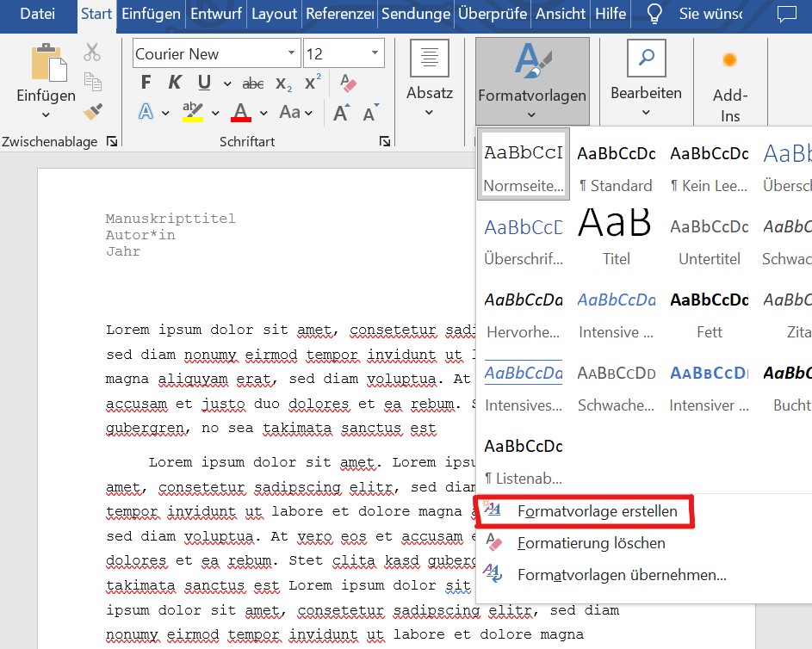Click 'Formatierung löschen' in the styles menu

pyautogui.click(x=591, y=543)
